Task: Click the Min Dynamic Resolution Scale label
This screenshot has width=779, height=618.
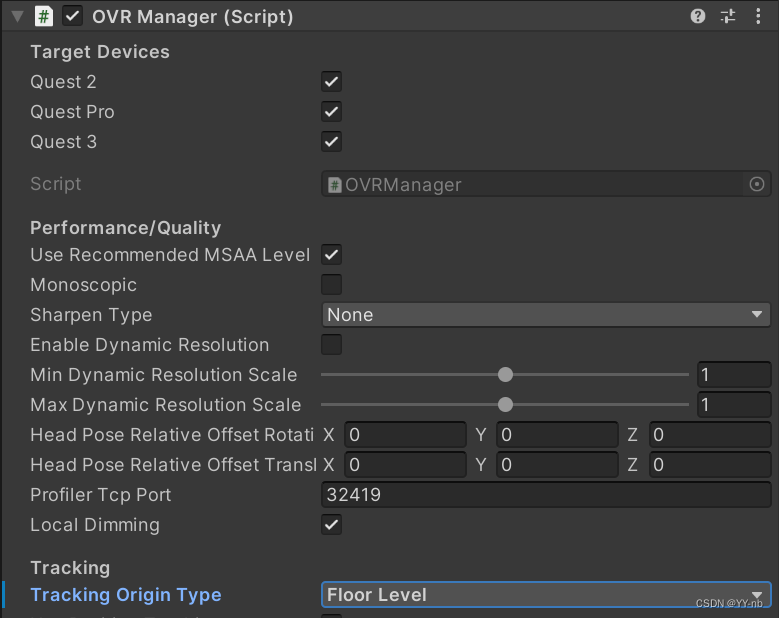Action: [x=163, y=375]
